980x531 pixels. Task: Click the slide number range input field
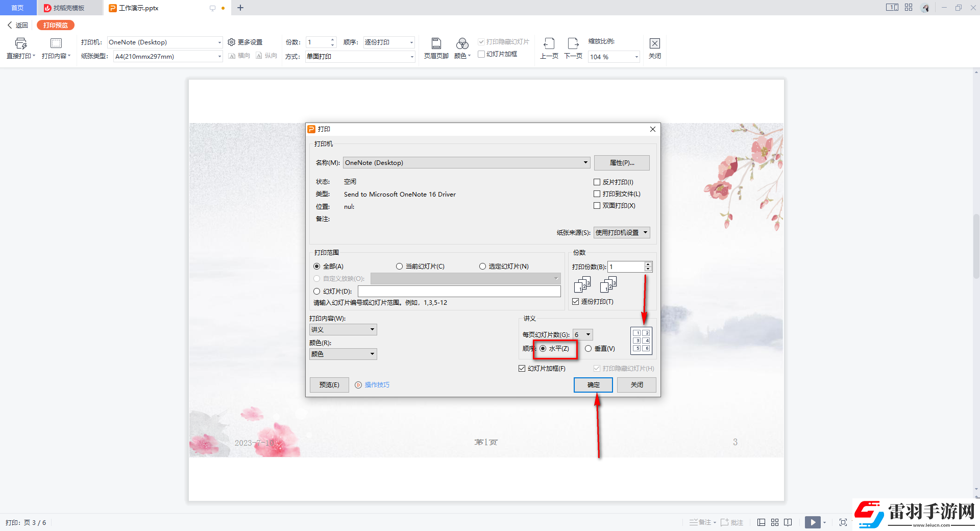pos(459,291)
